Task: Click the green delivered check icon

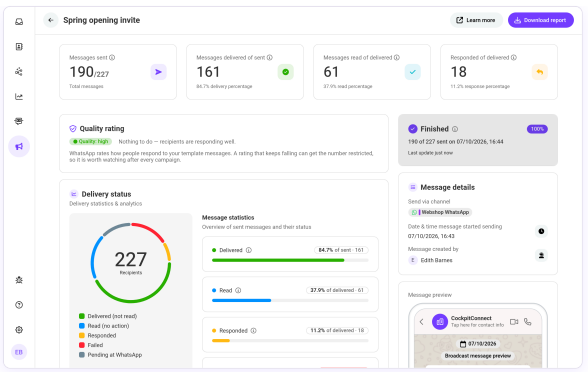Action: 286,72
